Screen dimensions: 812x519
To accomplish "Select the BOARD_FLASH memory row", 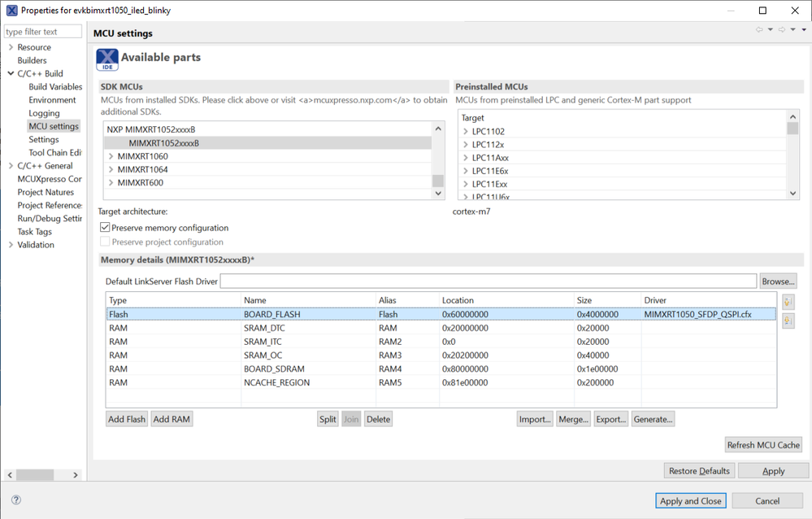I will click(x=441, y=314).
